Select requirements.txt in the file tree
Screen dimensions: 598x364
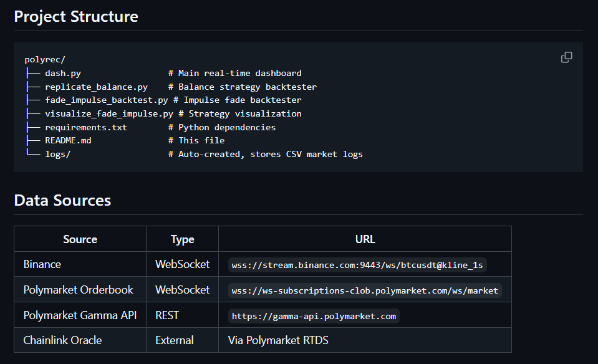85,127
